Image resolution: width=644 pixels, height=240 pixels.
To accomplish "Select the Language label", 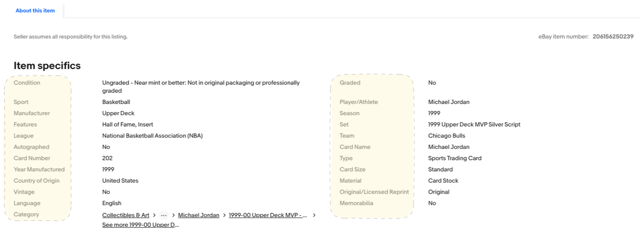I will [27, 203].
